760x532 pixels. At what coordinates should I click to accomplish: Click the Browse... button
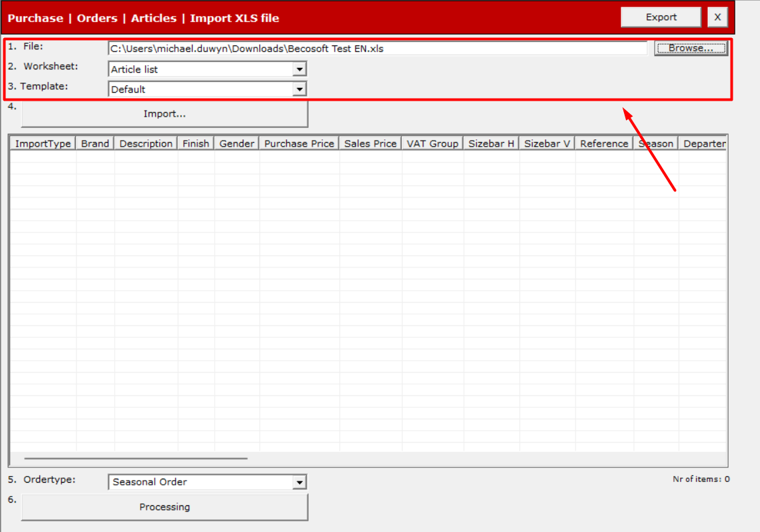point(691,48)
